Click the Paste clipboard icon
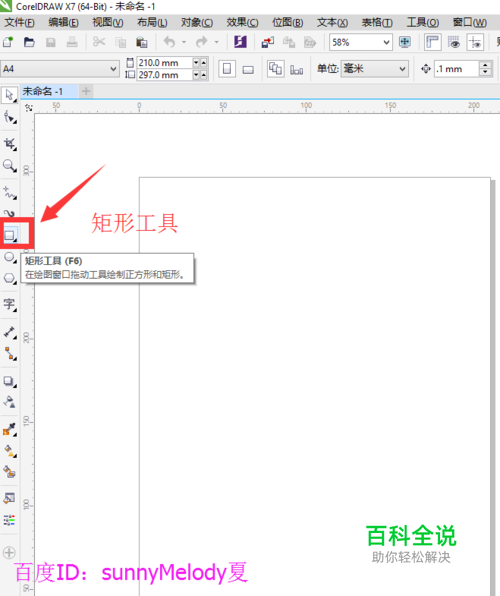Screen dimensions: 500x596 [141, 42]
